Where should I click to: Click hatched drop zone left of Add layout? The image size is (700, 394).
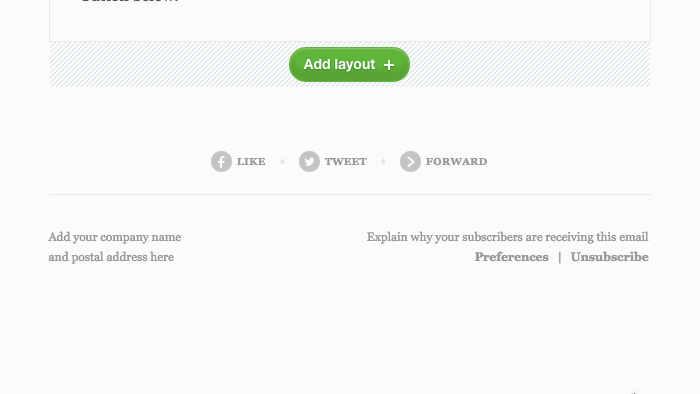click(x=169, y=65)
